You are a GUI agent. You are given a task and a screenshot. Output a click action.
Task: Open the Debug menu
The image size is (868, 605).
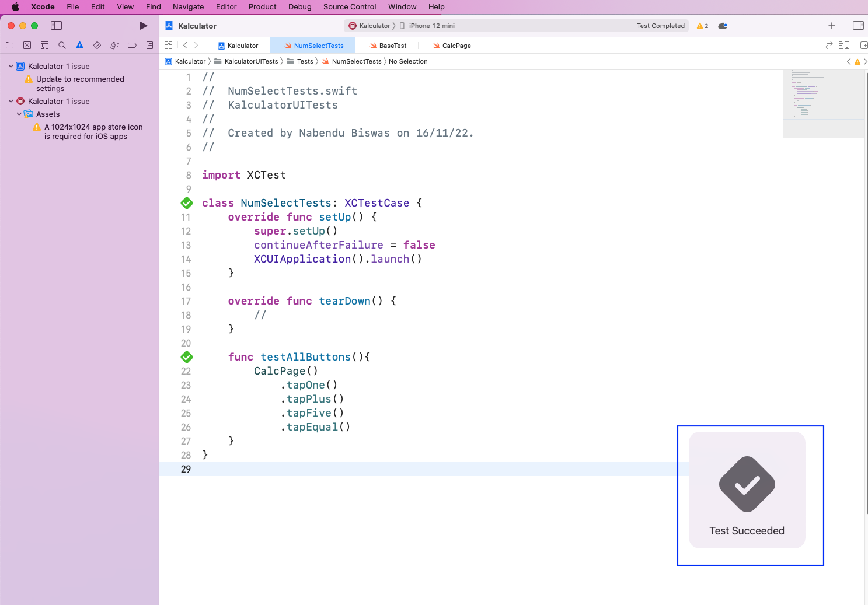click(300, 7)
